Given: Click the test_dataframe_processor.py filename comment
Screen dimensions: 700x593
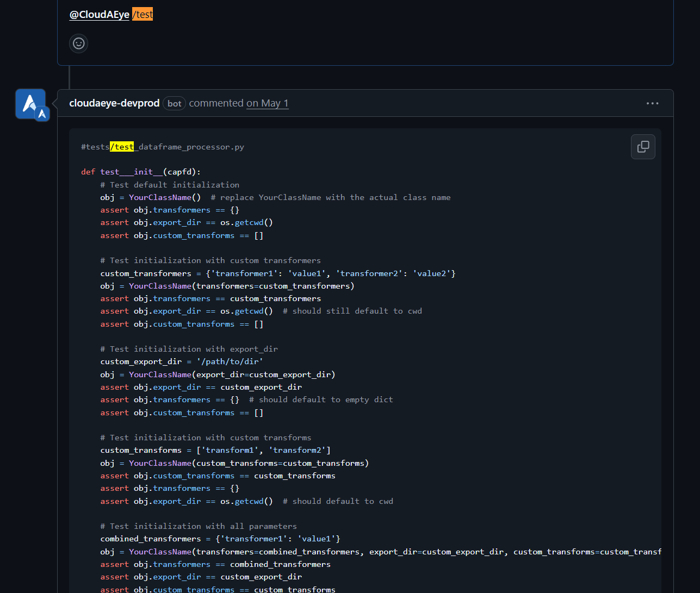Looking at the screenshot, I should click(x=162, y=147).
